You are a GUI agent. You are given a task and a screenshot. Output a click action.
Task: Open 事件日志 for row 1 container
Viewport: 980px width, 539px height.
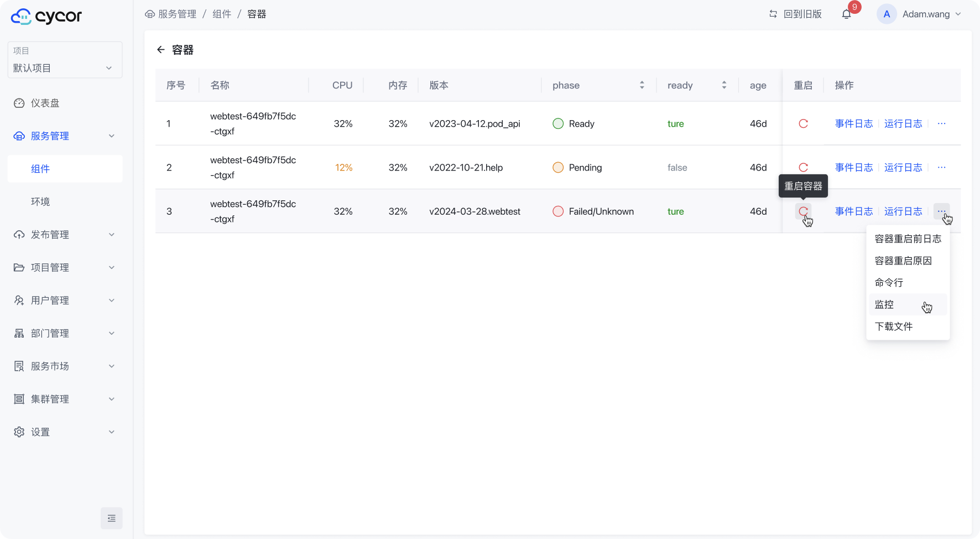click(x=853, y=123)
